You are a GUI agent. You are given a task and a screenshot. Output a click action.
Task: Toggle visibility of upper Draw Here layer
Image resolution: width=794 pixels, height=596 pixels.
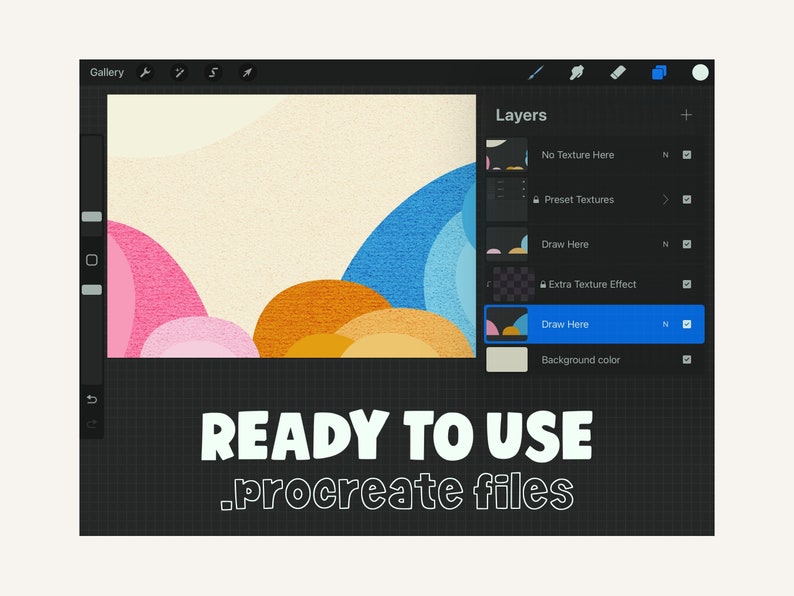687,244
